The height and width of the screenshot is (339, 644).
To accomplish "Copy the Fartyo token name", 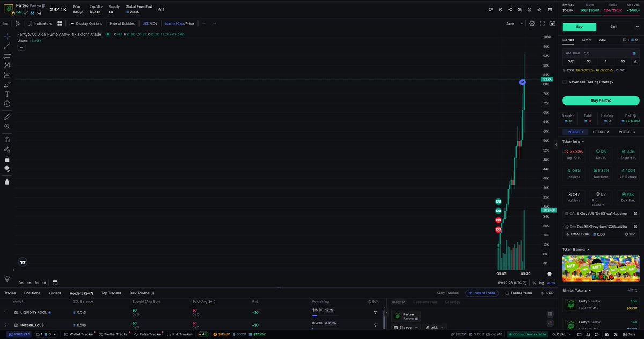I will click(43, 5).
